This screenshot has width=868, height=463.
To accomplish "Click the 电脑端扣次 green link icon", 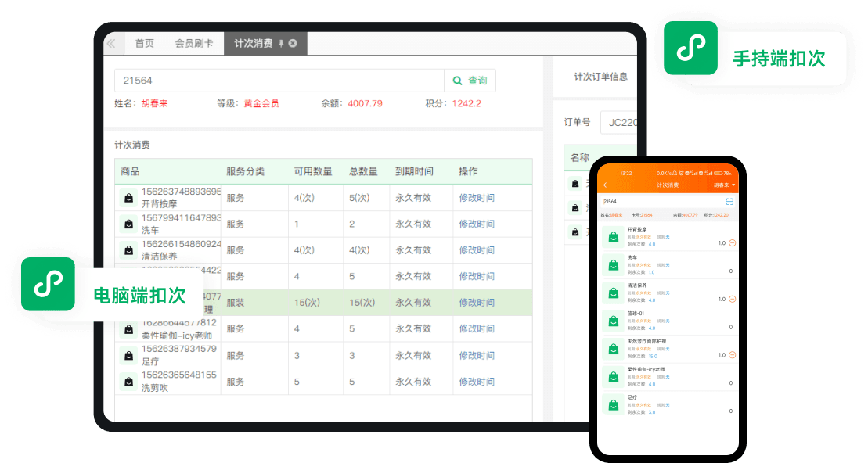I will click(48, 284).
